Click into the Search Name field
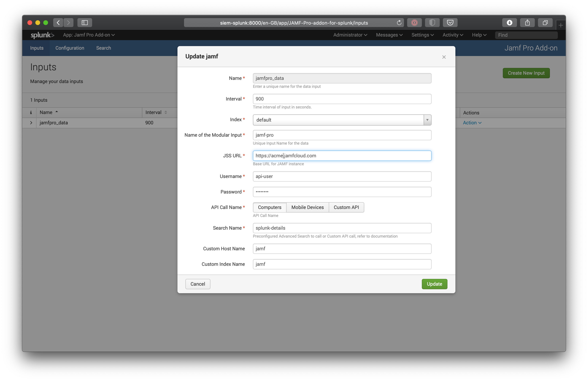 pyautogui.click(x=342, y=228)
